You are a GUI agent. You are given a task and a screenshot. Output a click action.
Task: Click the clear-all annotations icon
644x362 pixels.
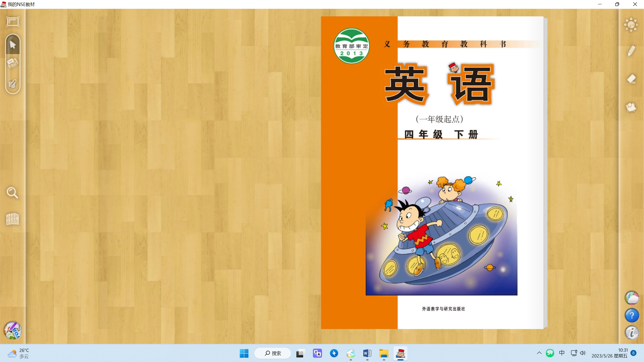click(x=631, y=107)
